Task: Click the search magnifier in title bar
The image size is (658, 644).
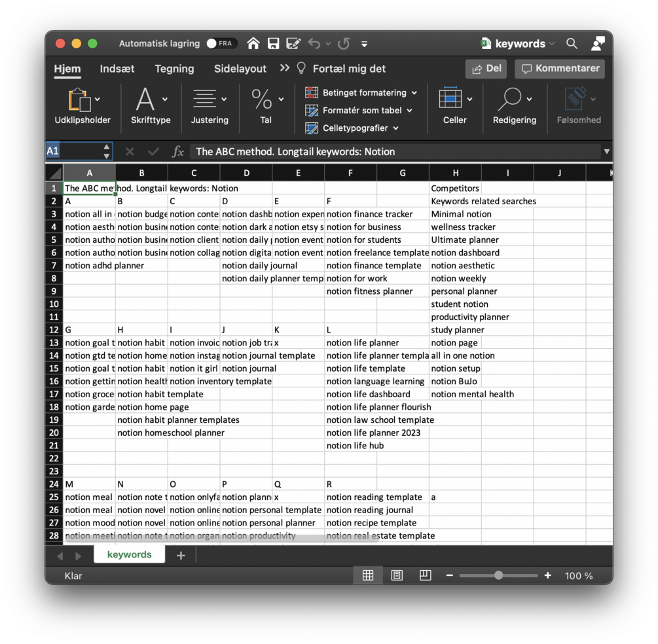Action: click(572, 43)
